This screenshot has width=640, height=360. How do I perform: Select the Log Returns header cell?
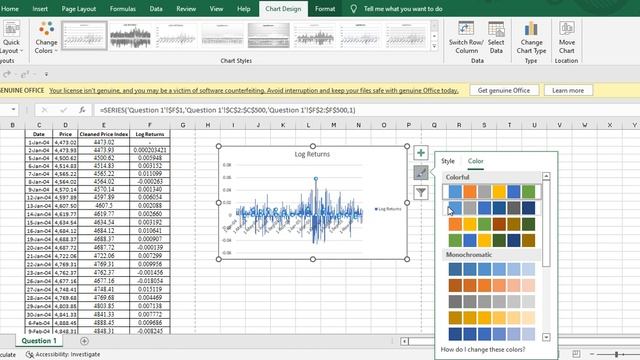[150, 134]
